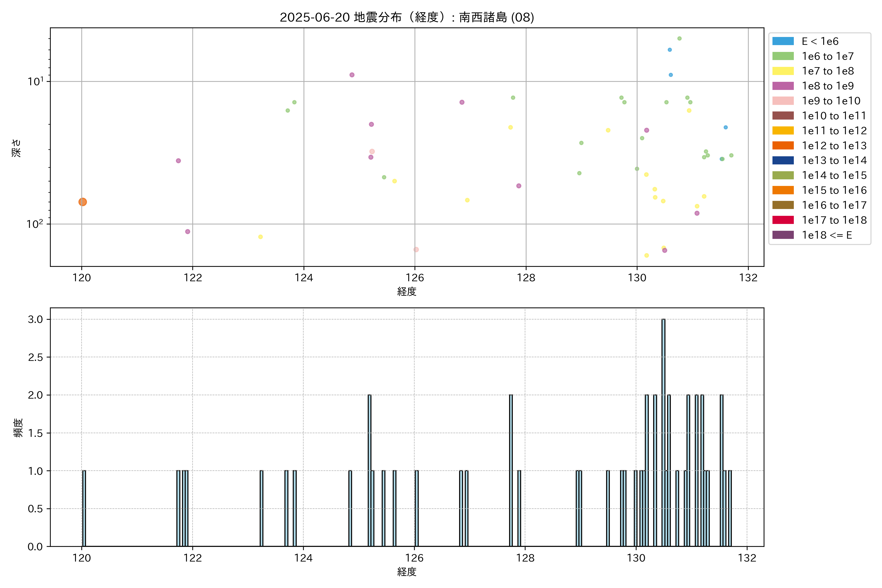Click the purple dot near longitude 125 at top
This screenshot has width=882, height=588.
352,75
